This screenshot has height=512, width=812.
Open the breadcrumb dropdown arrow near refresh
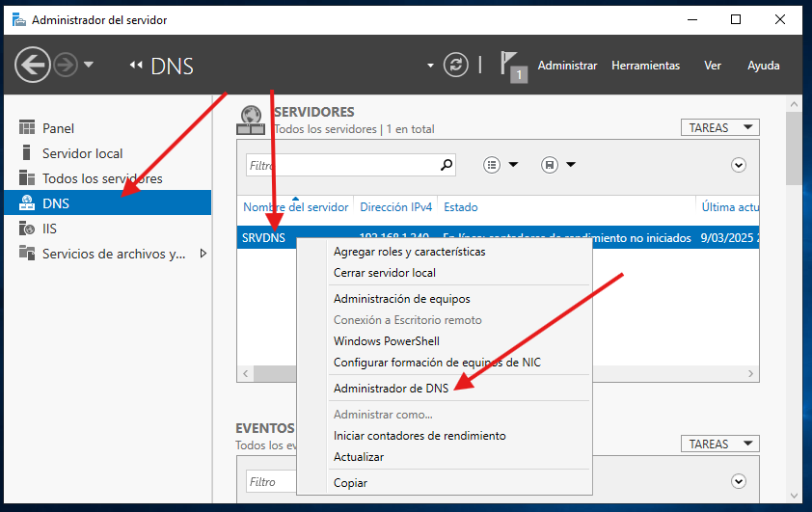(x=430, y=66)
